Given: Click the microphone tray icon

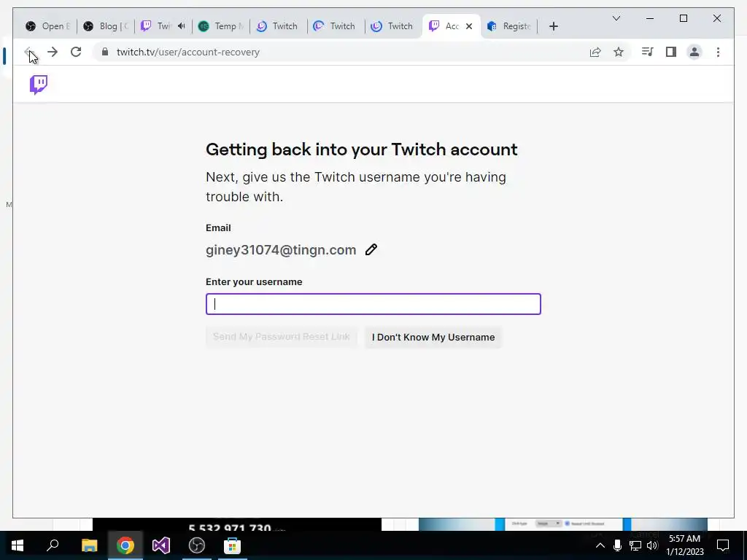Looking at the screenshot, I should [617, 545].
